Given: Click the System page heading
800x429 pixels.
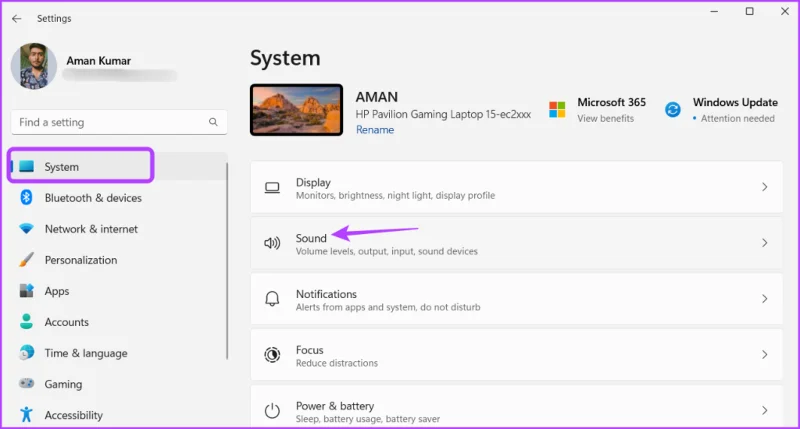Looking at the screenshot, I should coord(285,58).
